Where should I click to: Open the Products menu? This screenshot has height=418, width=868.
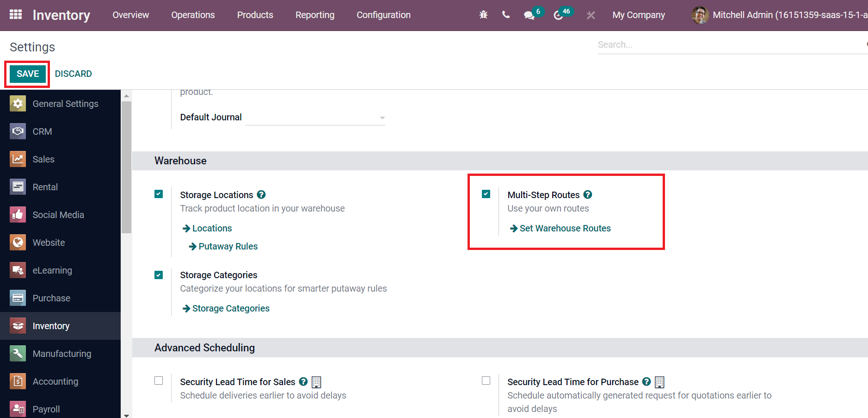255,15
